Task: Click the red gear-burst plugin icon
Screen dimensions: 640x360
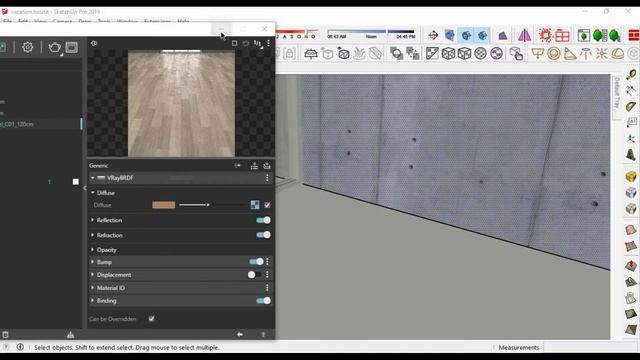Action: (x=545, y=36)
